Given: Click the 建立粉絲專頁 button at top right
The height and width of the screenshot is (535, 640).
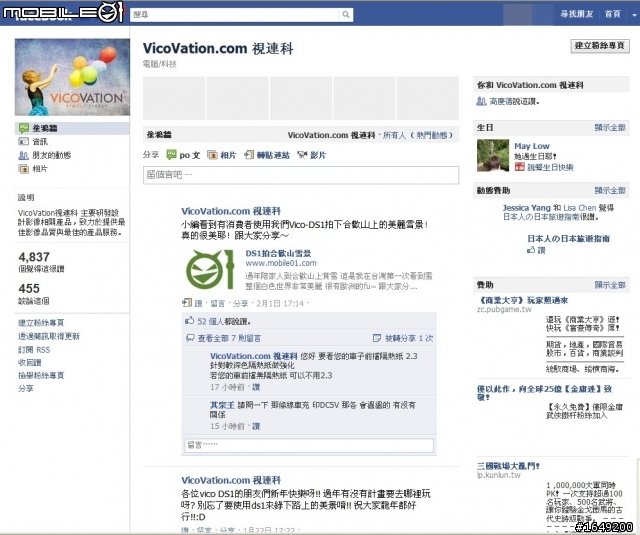Looking at the screenshot, I should (x=600, y=45).
